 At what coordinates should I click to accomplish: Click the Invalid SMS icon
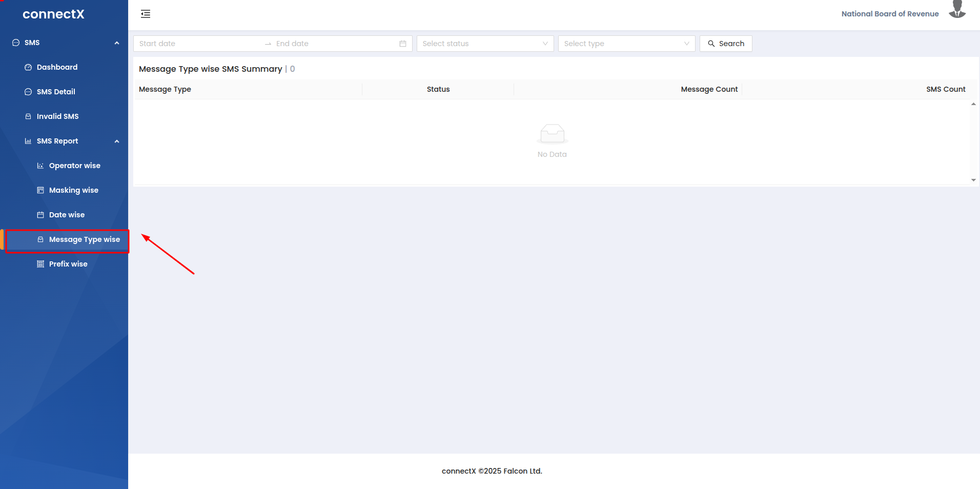pos(28,116)
